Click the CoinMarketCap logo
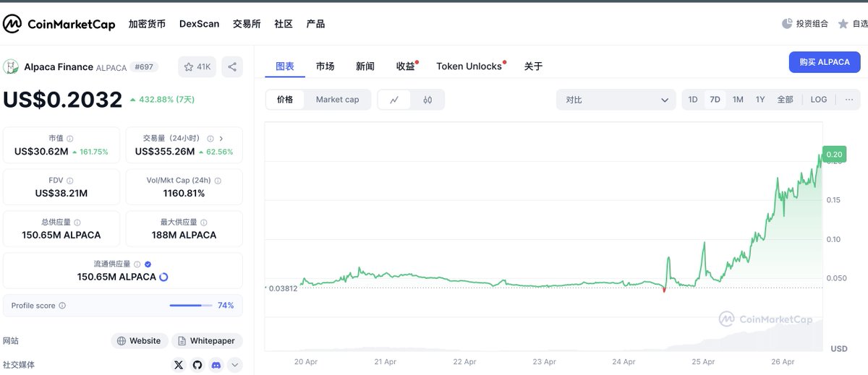Image resolution: width=868 pixels, height=375 pixels. (x=59, y=24)
